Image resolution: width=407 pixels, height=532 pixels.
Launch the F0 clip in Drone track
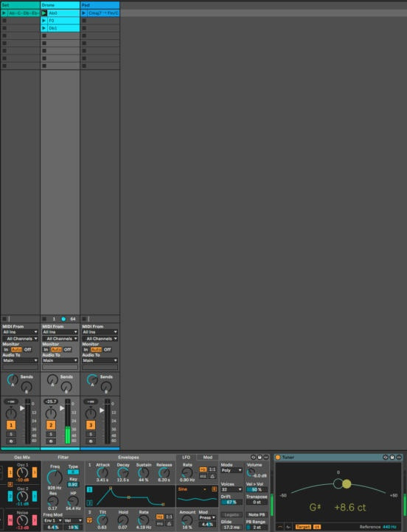click(x=44, y=21)
